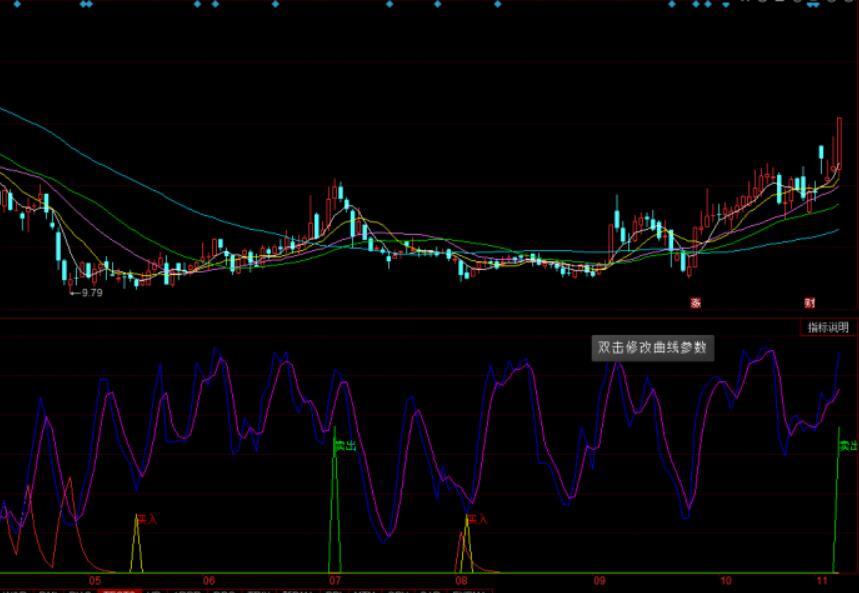Click the 指标说明 button
859x593 pixels.
point(829,327)
